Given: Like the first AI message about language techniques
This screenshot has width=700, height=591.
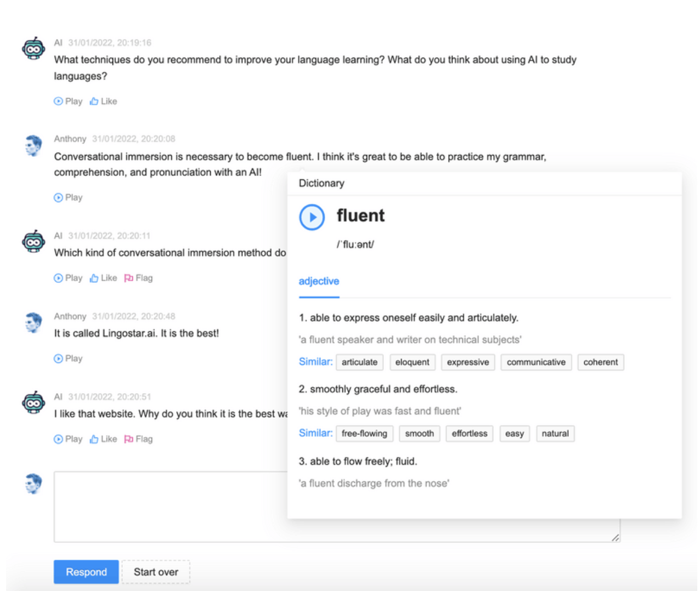Looking at the screenshot, I should click(103, 101).
